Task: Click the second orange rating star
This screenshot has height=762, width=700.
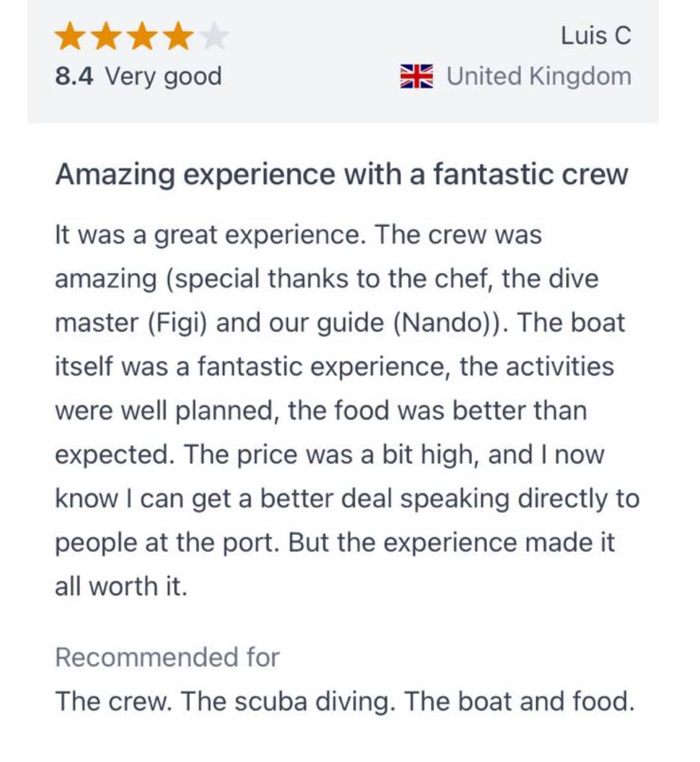Action: point(107,36)
